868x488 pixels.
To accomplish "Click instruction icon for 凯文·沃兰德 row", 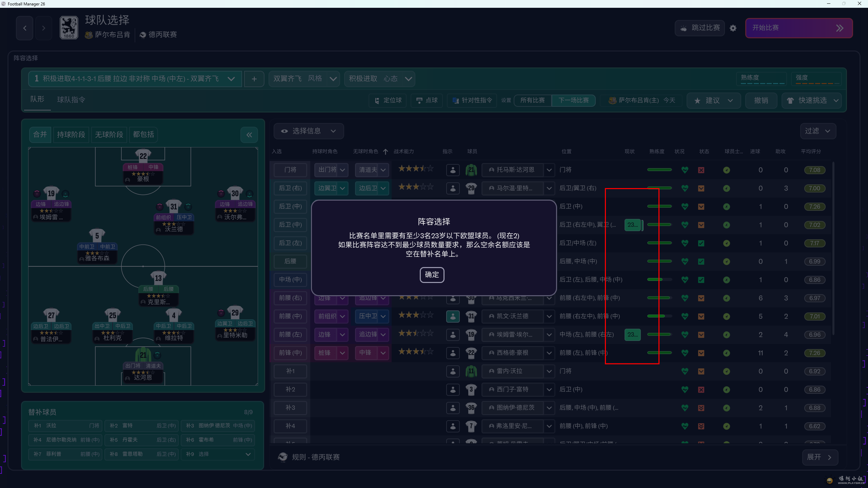I will tap(453, 316).
